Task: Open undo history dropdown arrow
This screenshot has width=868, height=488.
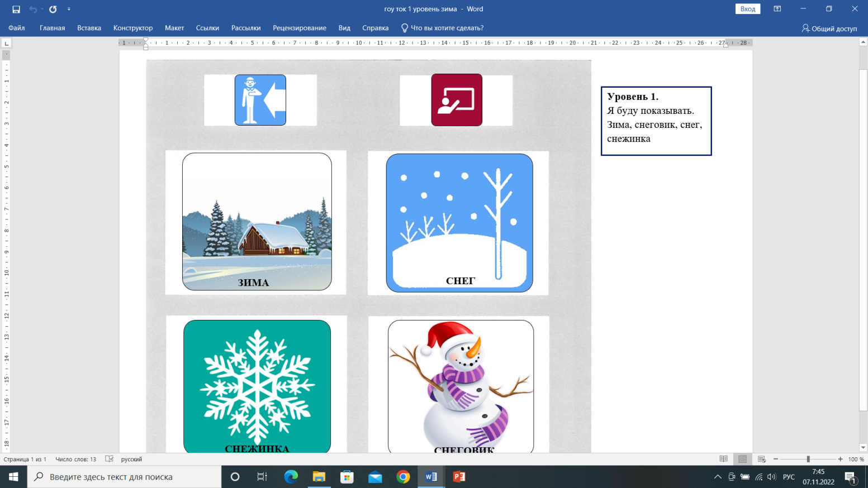Action: click(x=42, y=9)
